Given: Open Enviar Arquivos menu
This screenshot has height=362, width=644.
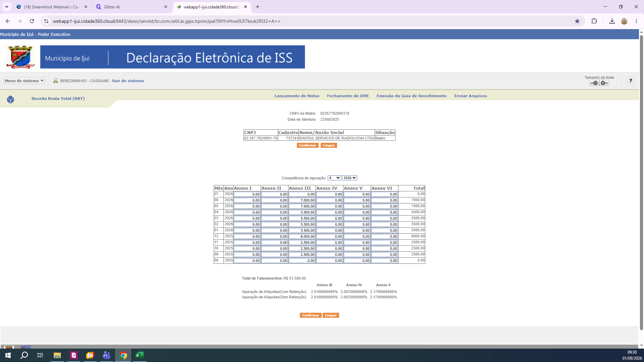Looking at the screenshot, I should (x=471, y=96).
